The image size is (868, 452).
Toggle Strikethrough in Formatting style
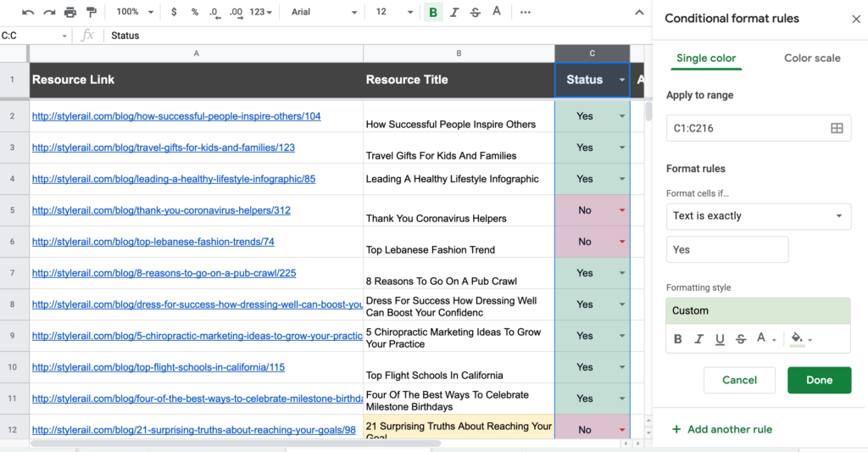[x=741, y=339]
